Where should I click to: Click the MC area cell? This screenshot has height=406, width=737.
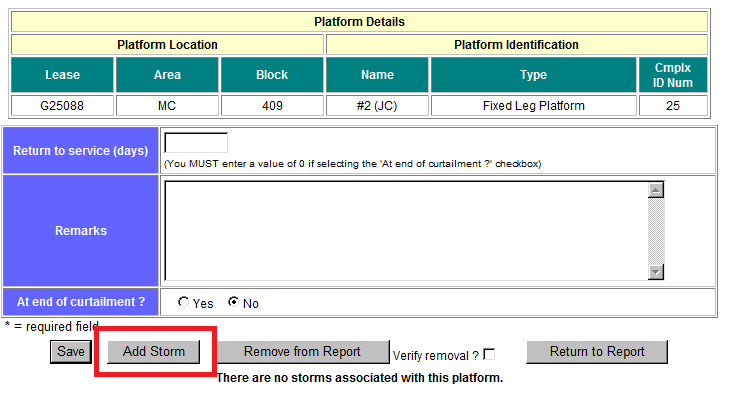click(167, 105)
